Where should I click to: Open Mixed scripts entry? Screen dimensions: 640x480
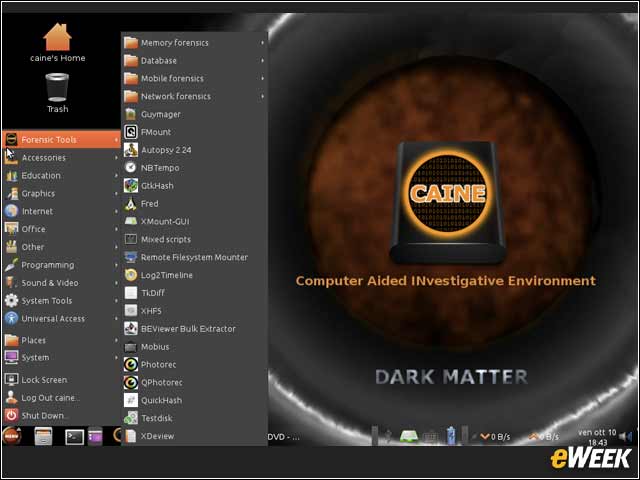click(x=194, y=240)
